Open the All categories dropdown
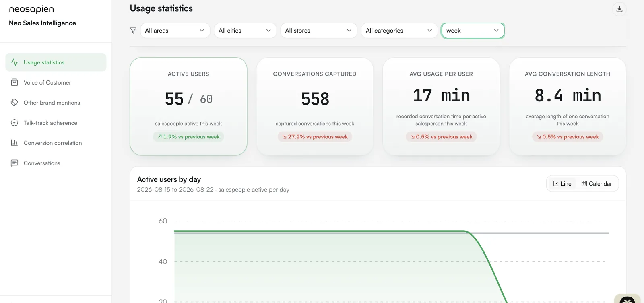This screenshot has height=303, width=644. point(399,31)
